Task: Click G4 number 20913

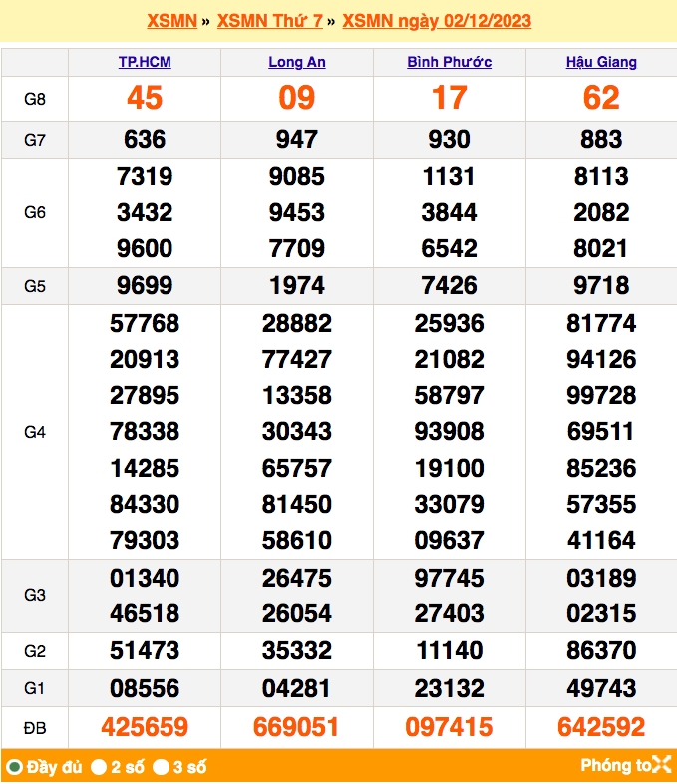Action: point(145,359)
